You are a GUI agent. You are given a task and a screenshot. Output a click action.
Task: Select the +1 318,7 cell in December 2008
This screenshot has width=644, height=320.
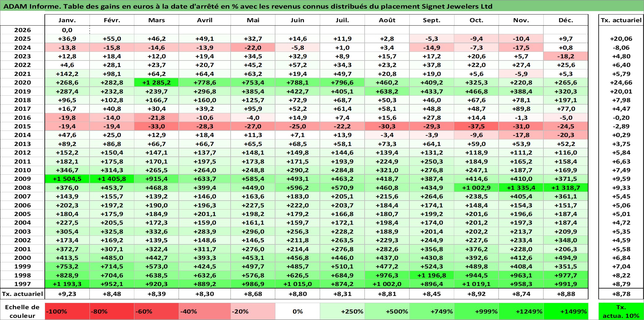(566, 188)
